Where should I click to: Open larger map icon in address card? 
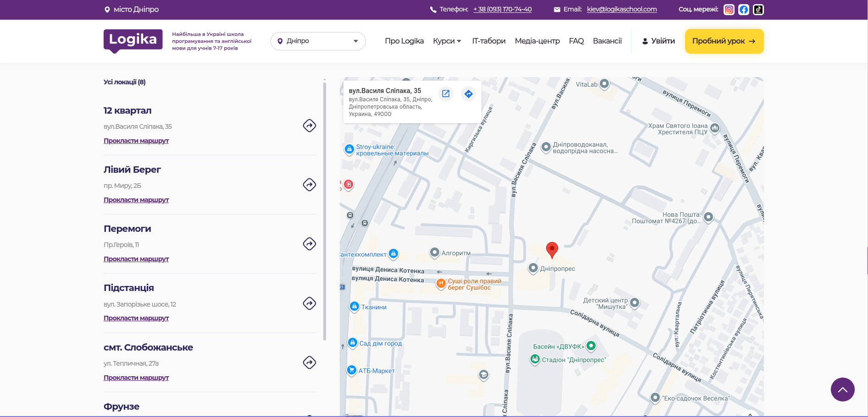click(446, 93)
